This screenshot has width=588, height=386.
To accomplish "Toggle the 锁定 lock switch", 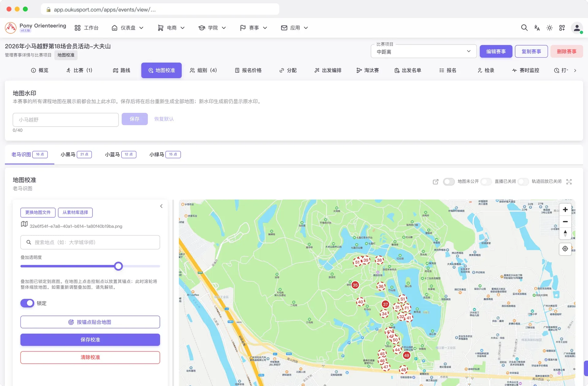I will tap(28, 303).
